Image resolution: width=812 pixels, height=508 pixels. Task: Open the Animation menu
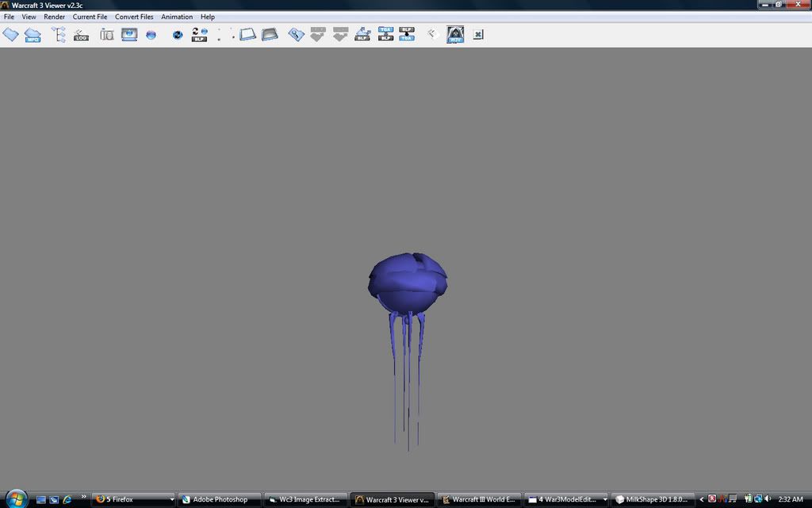click(177, 17)
